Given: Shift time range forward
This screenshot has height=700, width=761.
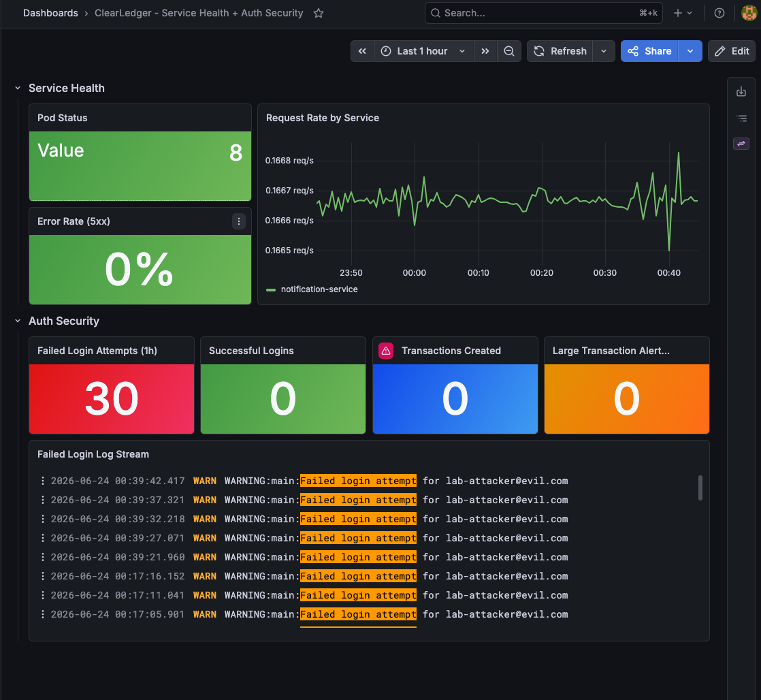Looking at the screenshot, I should (485, 51).
